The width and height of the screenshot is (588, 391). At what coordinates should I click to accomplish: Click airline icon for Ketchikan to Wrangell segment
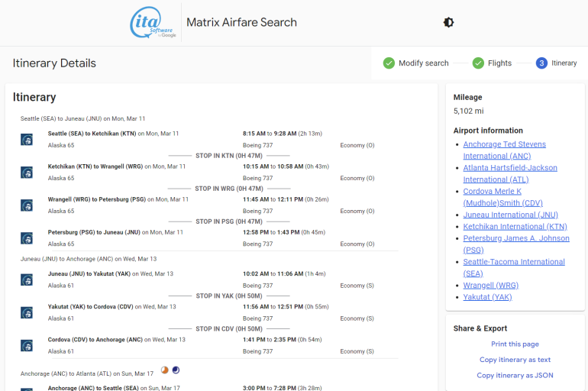pyautogui.click(x=27, y=172)
